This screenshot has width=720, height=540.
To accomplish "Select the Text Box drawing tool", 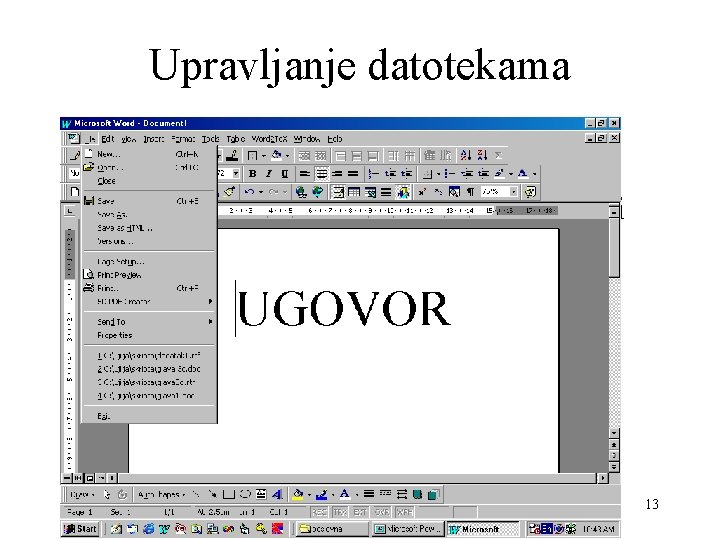I will point(261,494).
